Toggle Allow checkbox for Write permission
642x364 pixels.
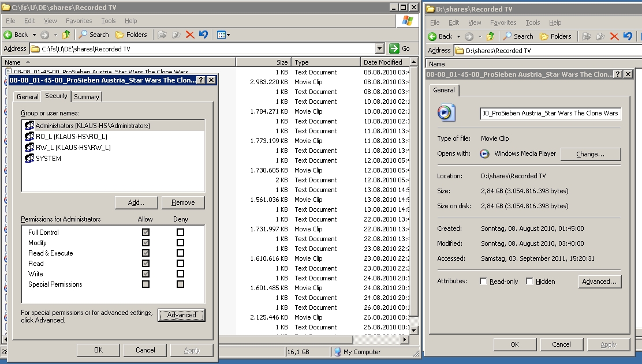tap(145, 273)
